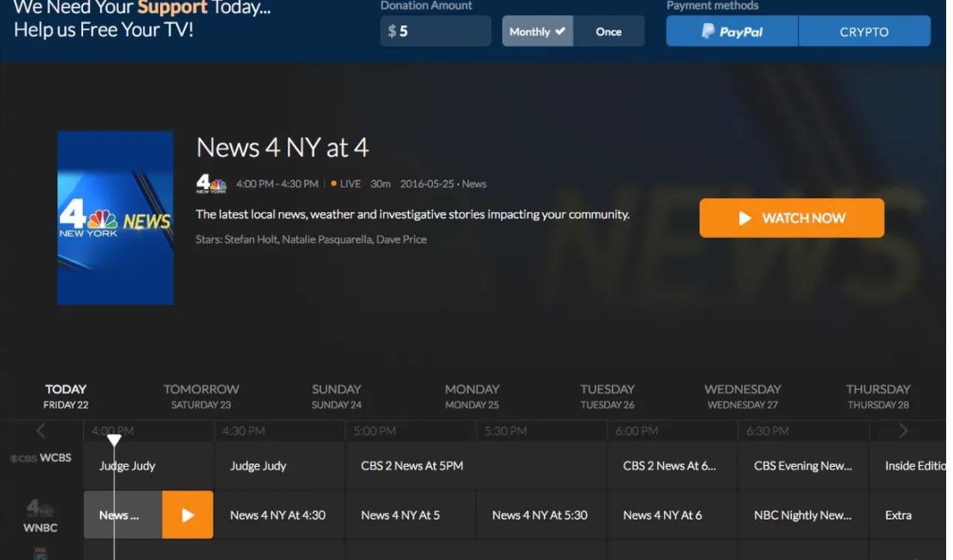Click the 5:00 PM time header
This screenshot has width=953, height=560.
point(375,431)
